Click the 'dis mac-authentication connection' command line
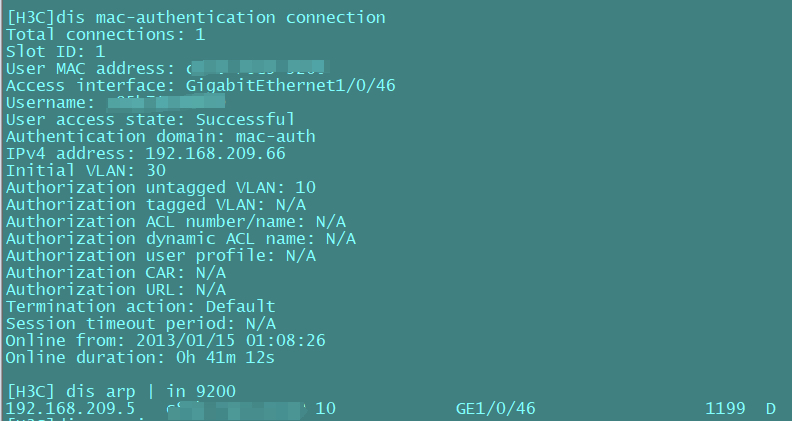Image resolution: width=792 pixels, height=421 pixels. 195,18
